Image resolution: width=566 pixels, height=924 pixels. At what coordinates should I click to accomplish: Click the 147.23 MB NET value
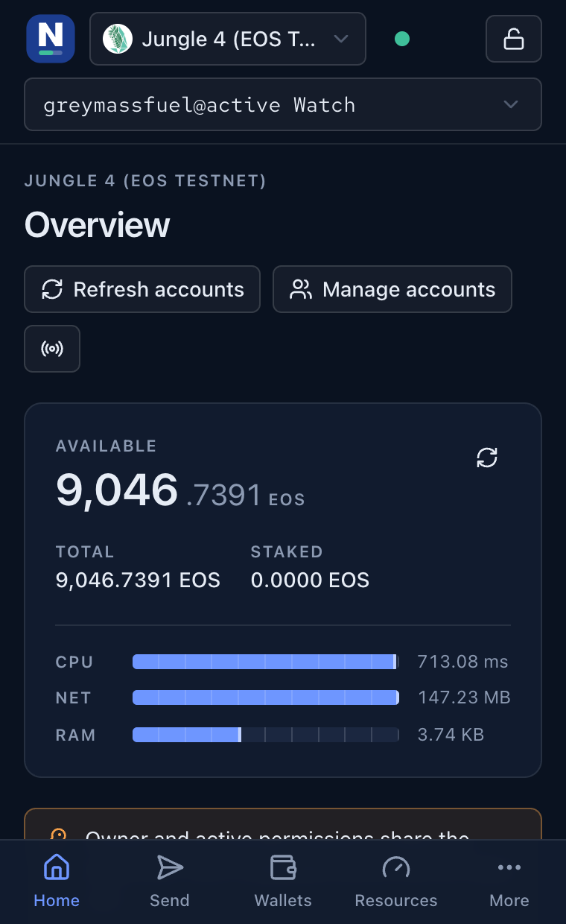tap(464, 697)
